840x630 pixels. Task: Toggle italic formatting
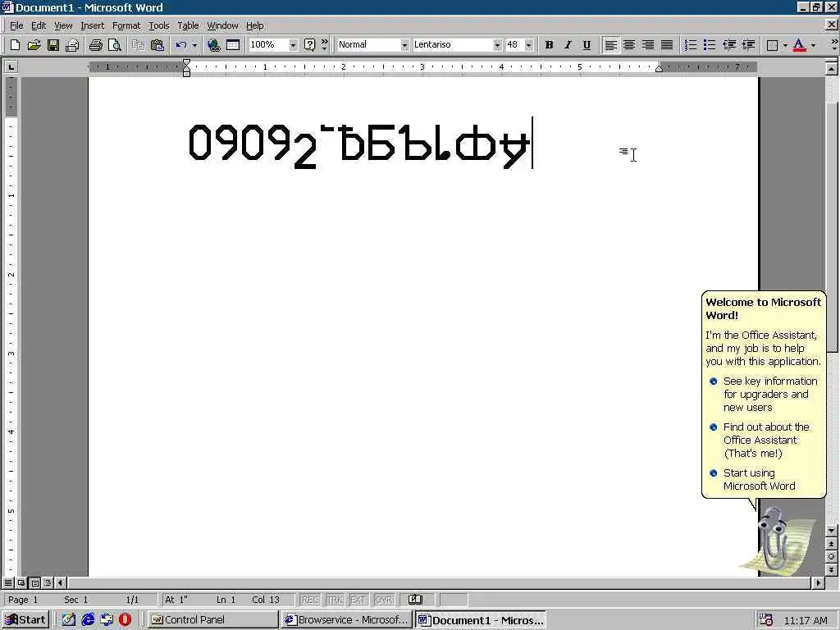[568, 45]
